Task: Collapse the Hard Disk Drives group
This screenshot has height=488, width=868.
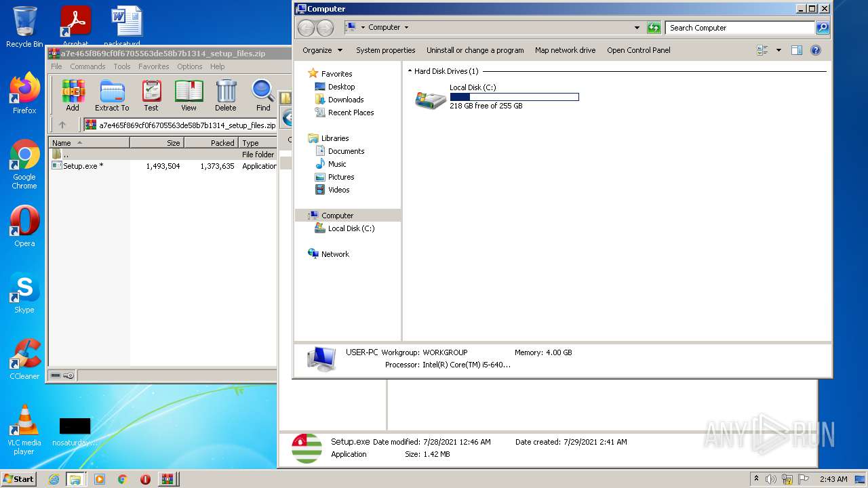Action: pos(410,71)
